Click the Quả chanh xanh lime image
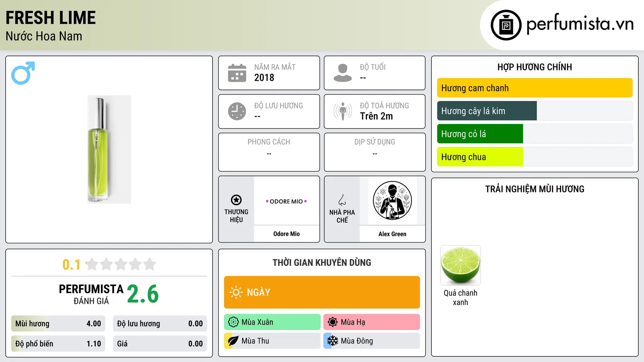This screenshot has height=362, width=644. coord(461,266)
